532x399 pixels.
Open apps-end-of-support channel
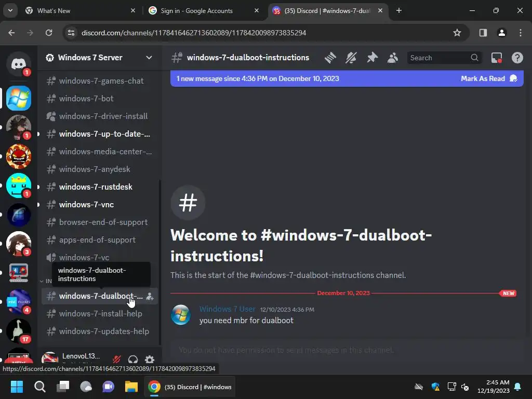(x=99, y=240)
